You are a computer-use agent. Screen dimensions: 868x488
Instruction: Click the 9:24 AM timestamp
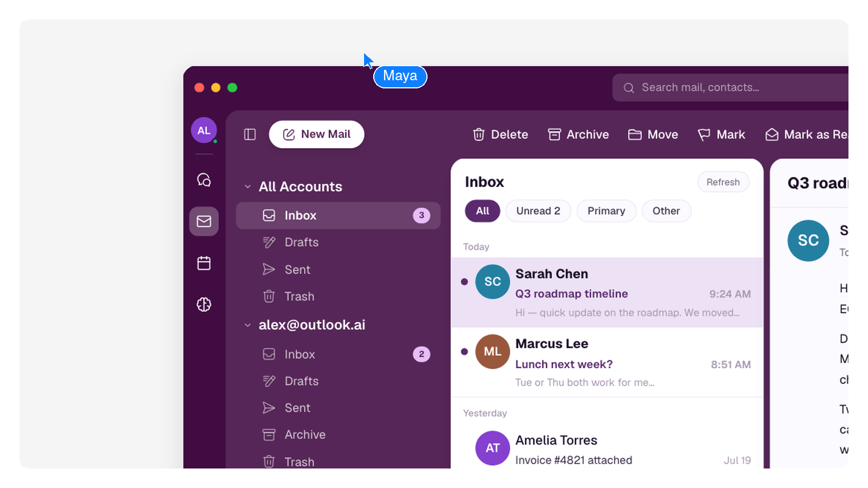point(730,294)
